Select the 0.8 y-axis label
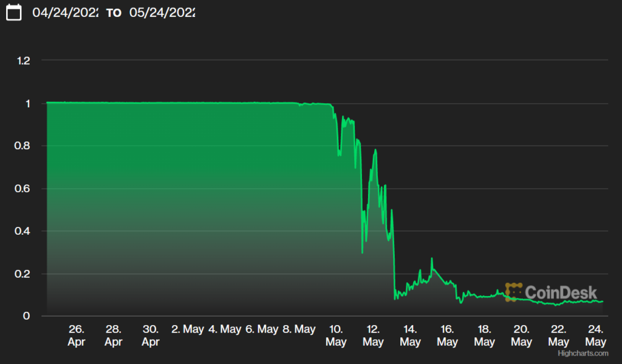The height and width of the screenshot is (364, 622). 23,146
